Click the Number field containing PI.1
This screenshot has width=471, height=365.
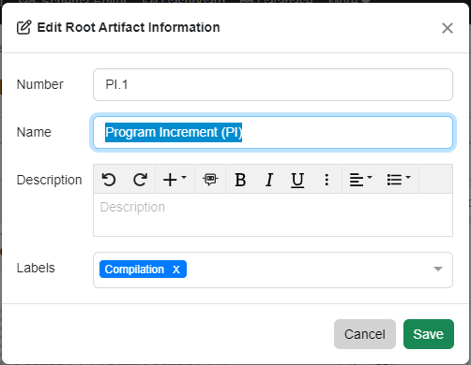273,85
